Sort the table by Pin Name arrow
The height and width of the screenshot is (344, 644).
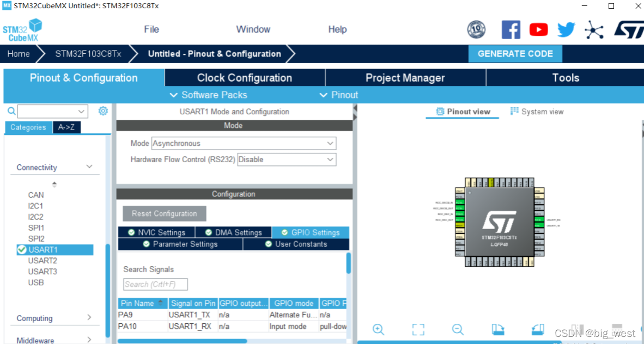click(x=160, y=303)
